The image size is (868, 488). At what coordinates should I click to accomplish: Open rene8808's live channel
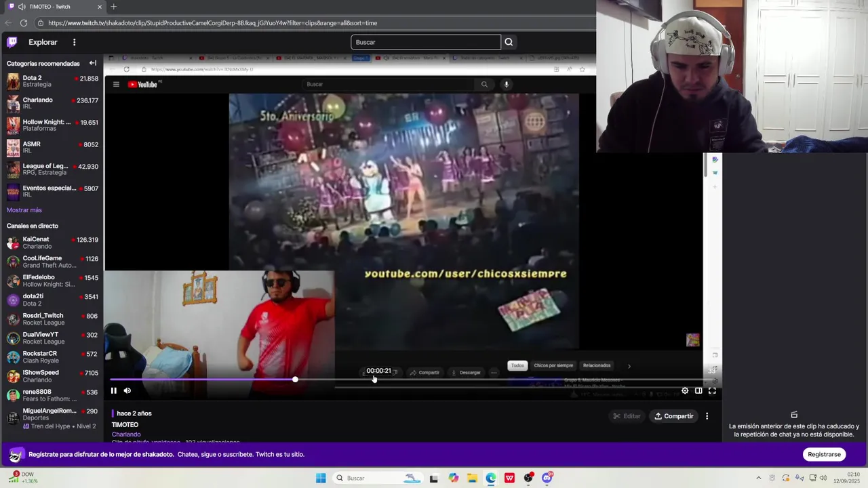tap(52, 394)
